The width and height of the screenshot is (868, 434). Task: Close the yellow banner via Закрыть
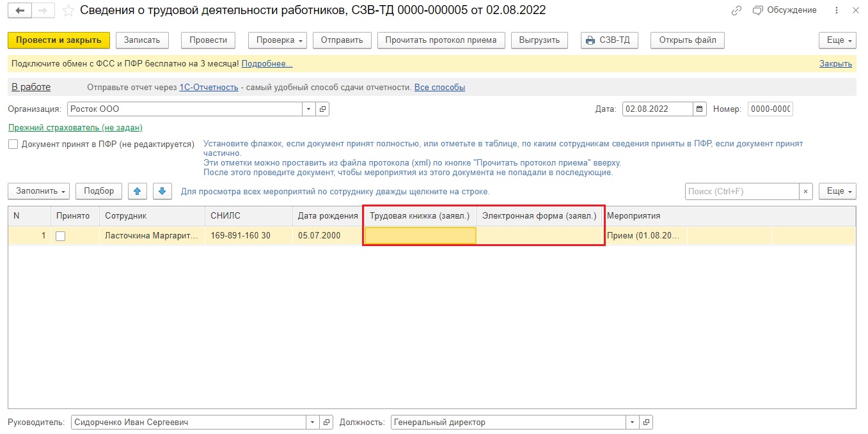(835, 63)
